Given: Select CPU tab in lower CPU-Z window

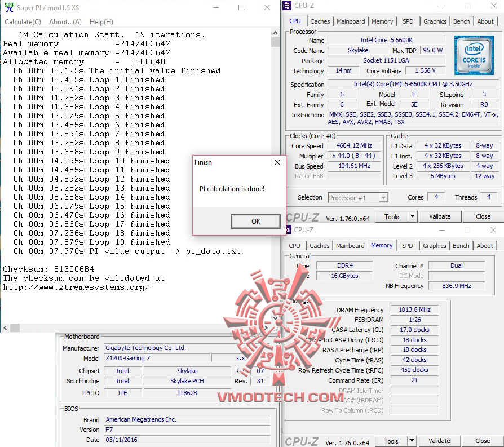Looking at the screenshot, I should pos(294,246).
